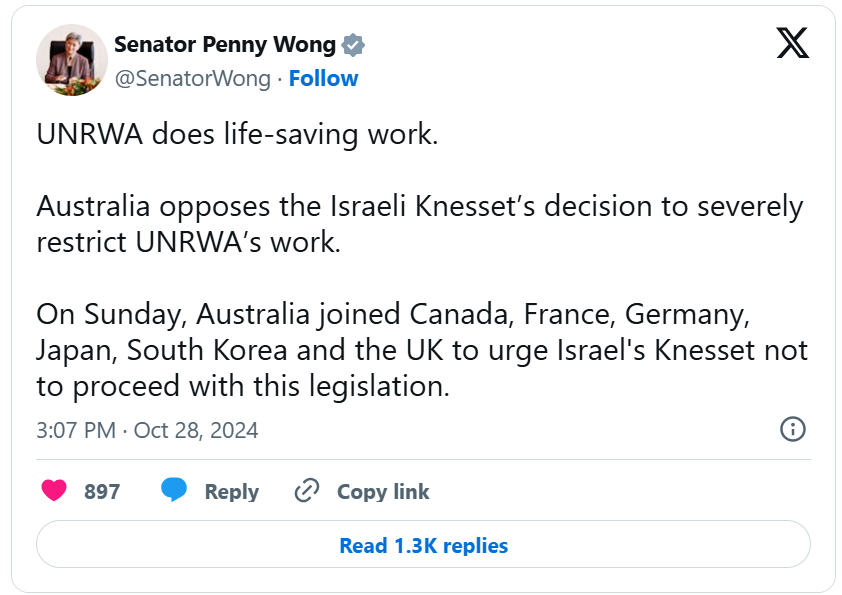Click the Senator Penny Wong display name
This screenshot has width=842, height=595.
(x=225, y=44)
